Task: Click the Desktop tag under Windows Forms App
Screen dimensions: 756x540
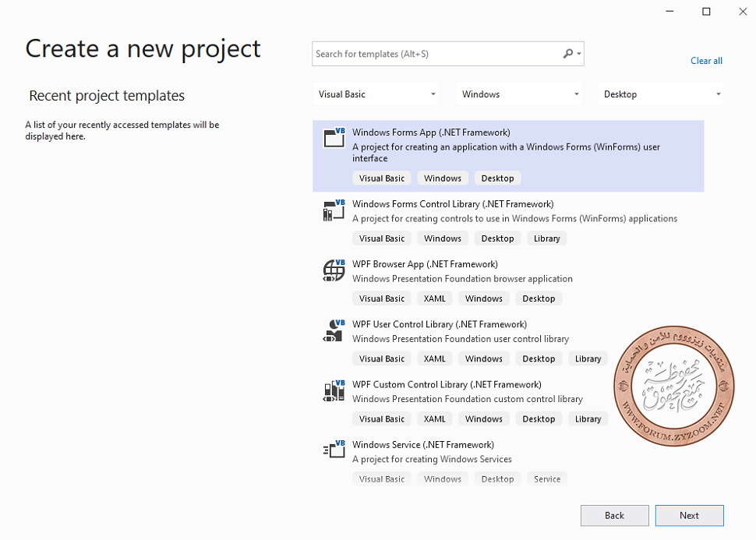Action: 497,178
